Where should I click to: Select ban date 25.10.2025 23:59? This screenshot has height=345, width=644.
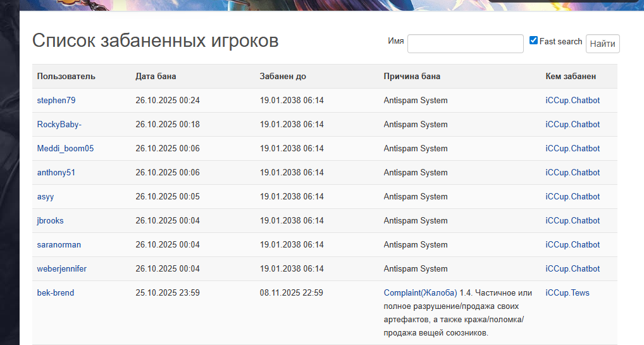[168, 293]
